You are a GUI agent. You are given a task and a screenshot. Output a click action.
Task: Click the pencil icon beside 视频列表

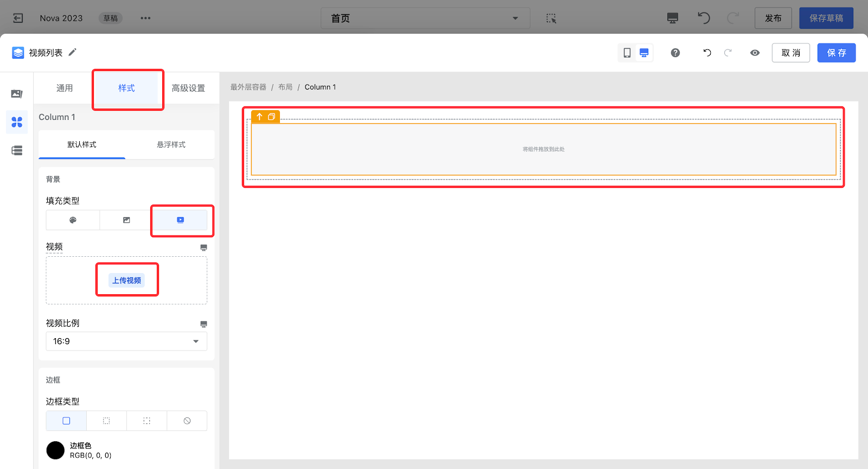click(x=73, y=52)
